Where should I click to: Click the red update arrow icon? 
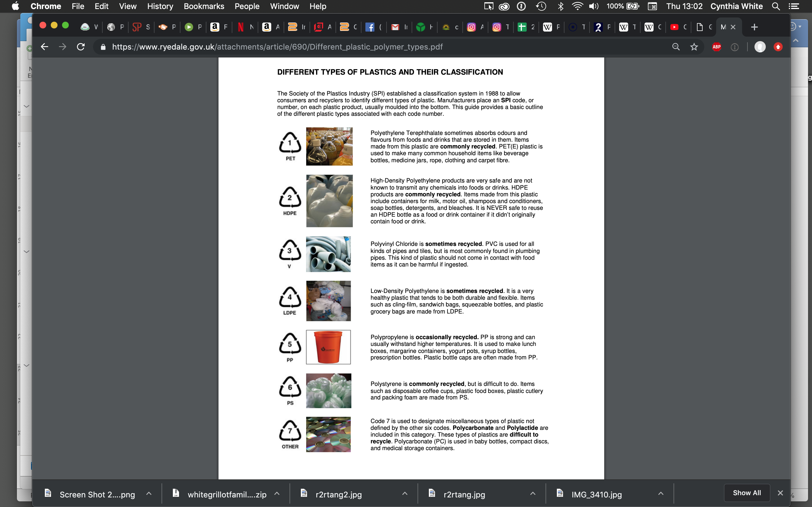(778, 47)
